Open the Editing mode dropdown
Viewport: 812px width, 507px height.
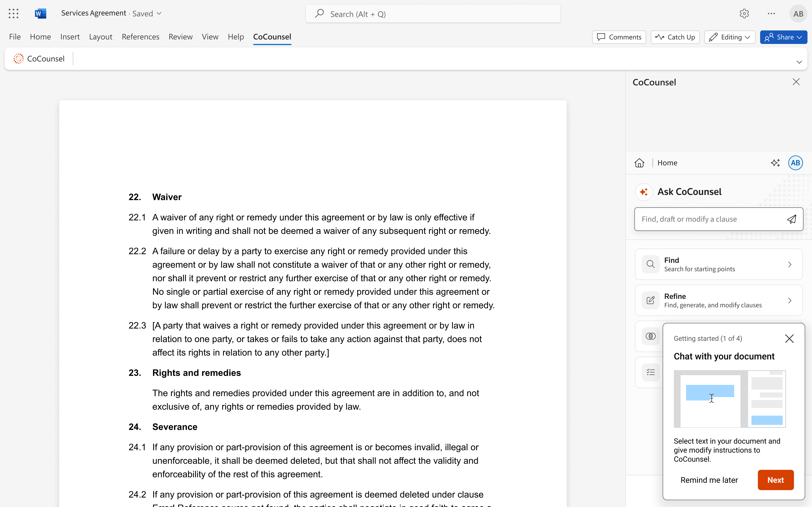pyautogui.click(x=729, y=37)
